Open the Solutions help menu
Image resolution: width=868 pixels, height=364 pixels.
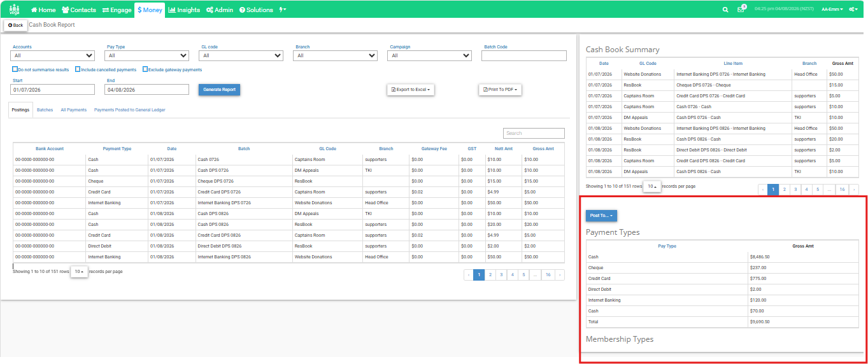[x=256, y=10]
